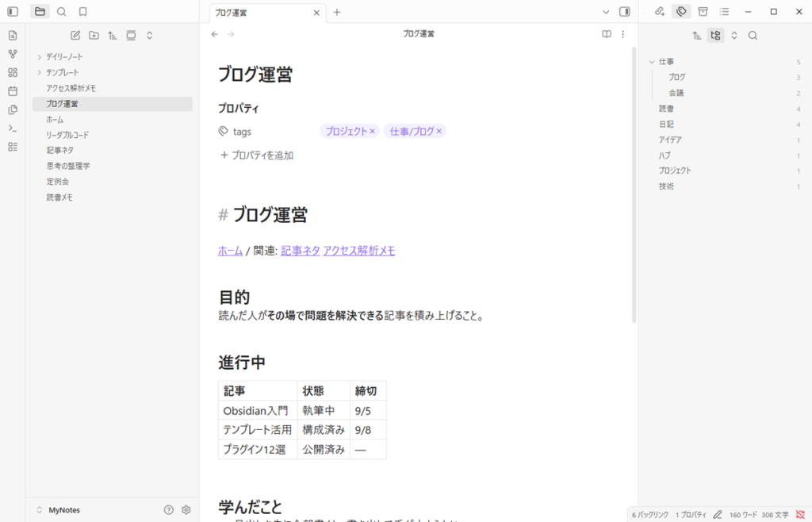Image resolution: width=812 pixels, height=522 pixels.
Task: Open the backlinks tab in right sidebar
Action: (660, 11)
